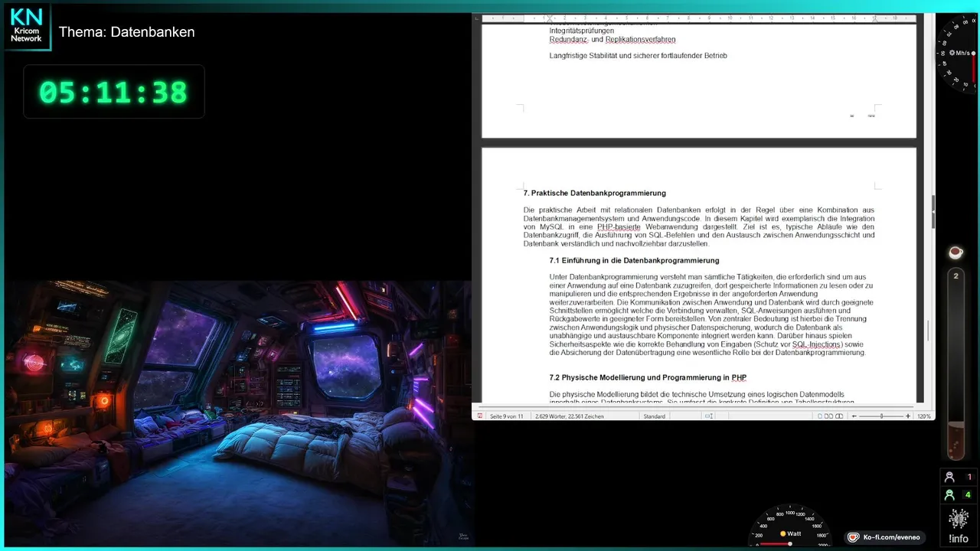Click the 'Thema: Datenbanken' title text

click(x=127, y=32)
